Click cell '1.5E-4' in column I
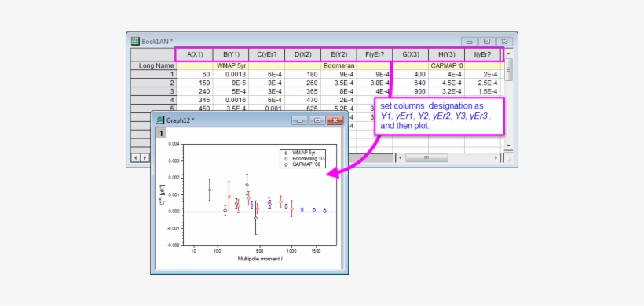644x306 pixels. 482,91
